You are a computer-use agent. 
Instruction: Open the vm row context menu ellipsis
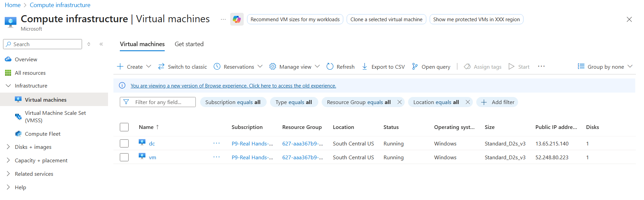coord(216,157)
